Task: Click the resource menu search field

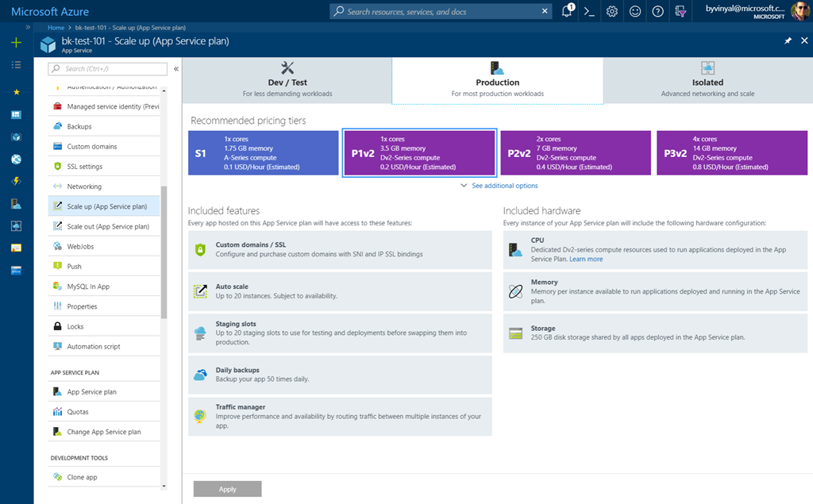Action: 108,69
